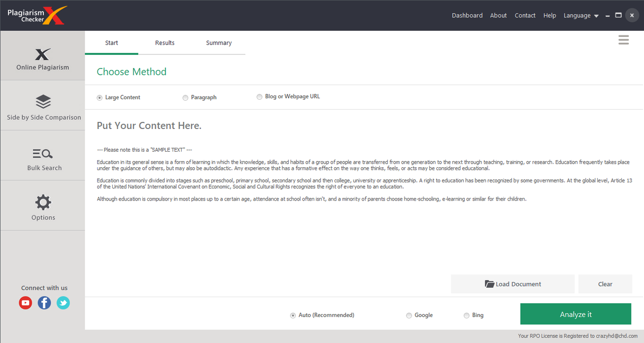Select the Blog or Webpage URL method
This screenshot has height=343, width=644.
(x=288, y=96)
